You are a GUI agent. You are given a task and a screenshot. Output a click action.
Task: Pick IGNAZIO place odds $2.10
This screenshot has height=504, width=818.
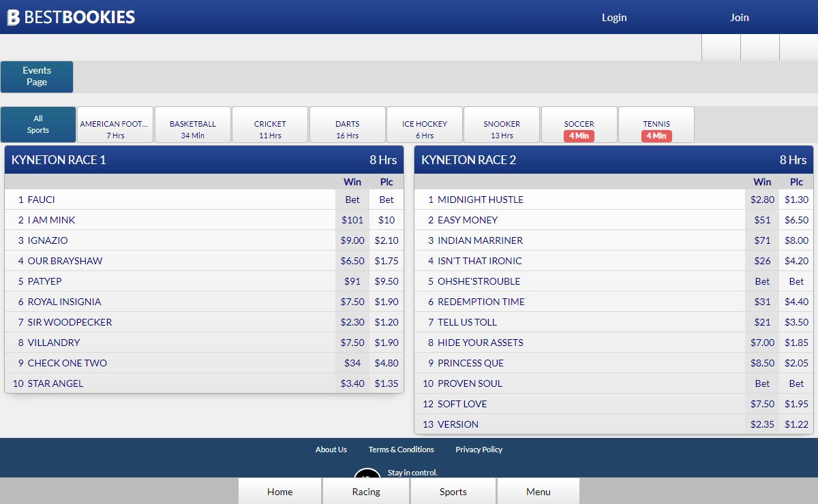click(x=387, y=240)
